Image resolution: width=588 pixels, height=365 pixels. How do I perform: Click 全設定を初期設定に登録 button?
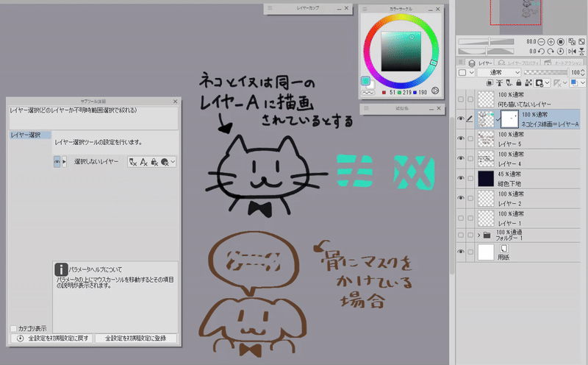pyautogui.click(x=136, y=339)
